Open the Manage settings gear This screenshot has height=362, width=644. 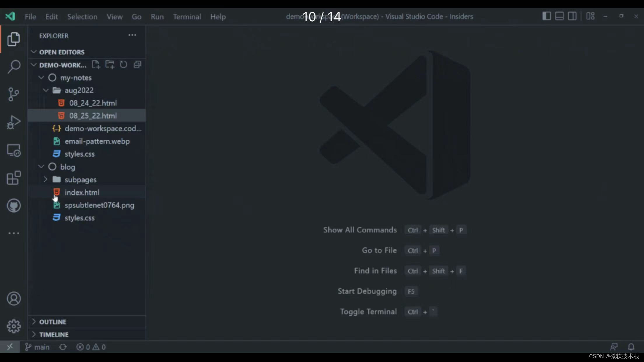[x=14, y=326]
